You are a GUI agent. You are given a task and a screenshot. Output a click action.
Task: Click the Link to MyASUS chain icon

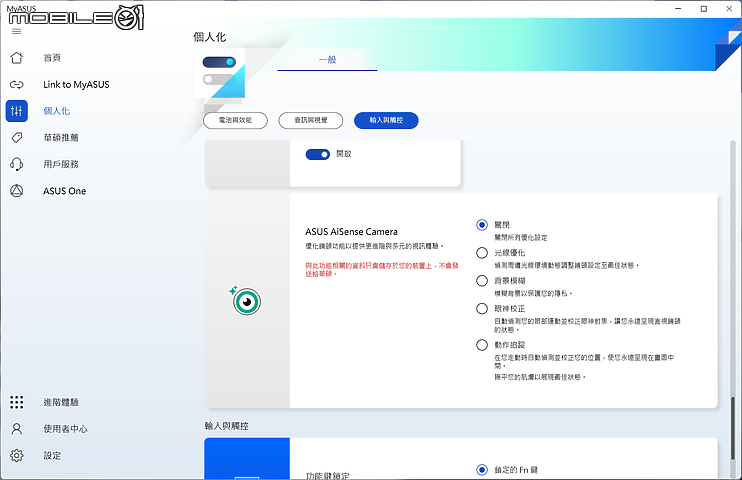click(17, 85)
